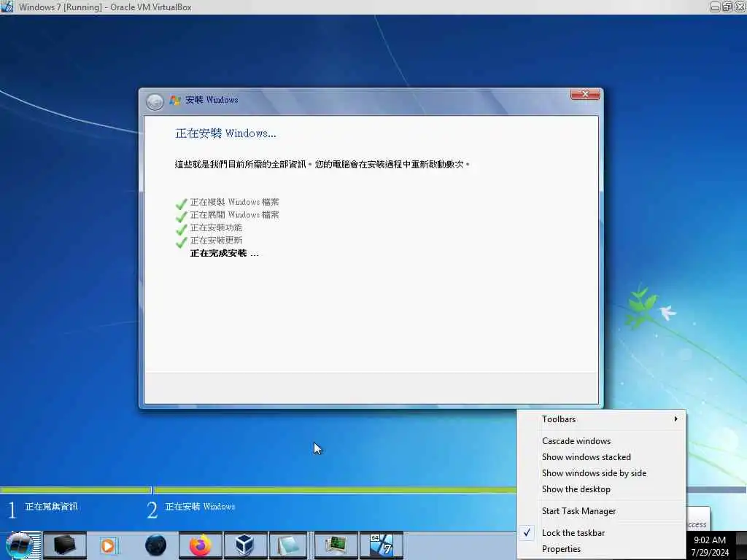Restore down the VirtualBox window
The width and height of the screenshot is (747, 560).
pos(727,7)
